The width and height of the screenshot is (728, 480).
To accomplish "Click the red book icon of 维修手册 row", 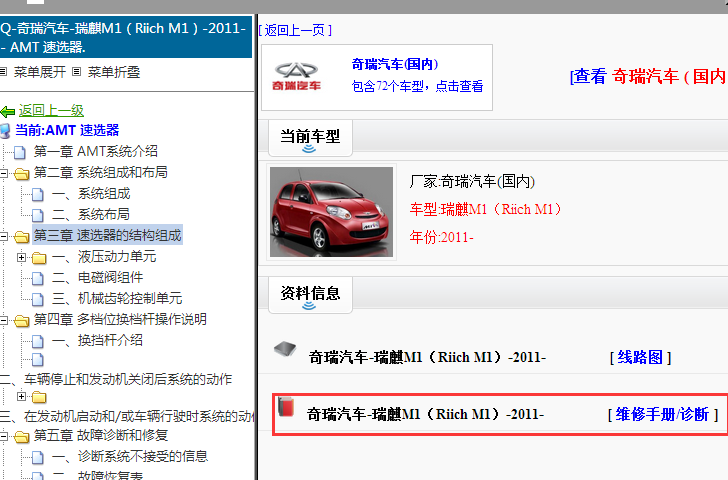I will pyautogui.click(x=286, y=407).
